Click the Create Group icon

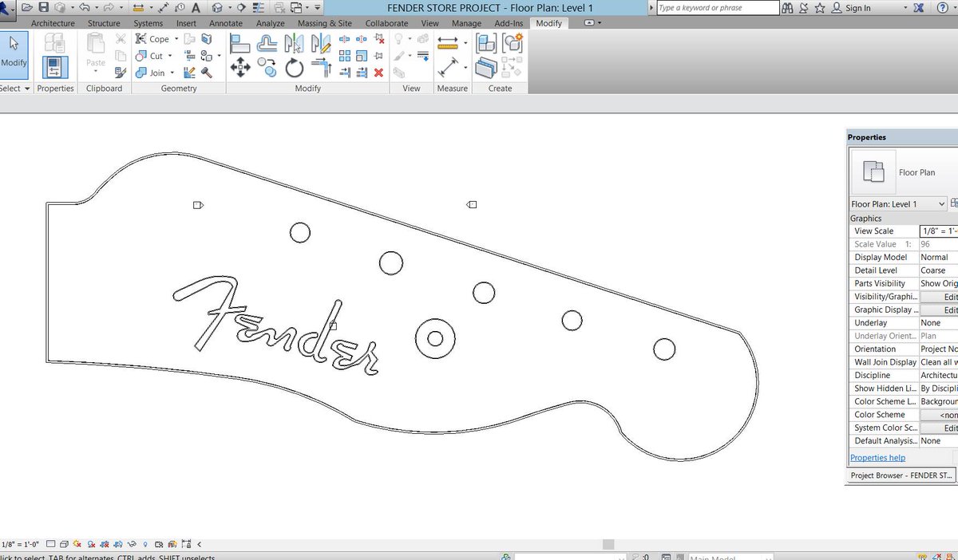513,44
